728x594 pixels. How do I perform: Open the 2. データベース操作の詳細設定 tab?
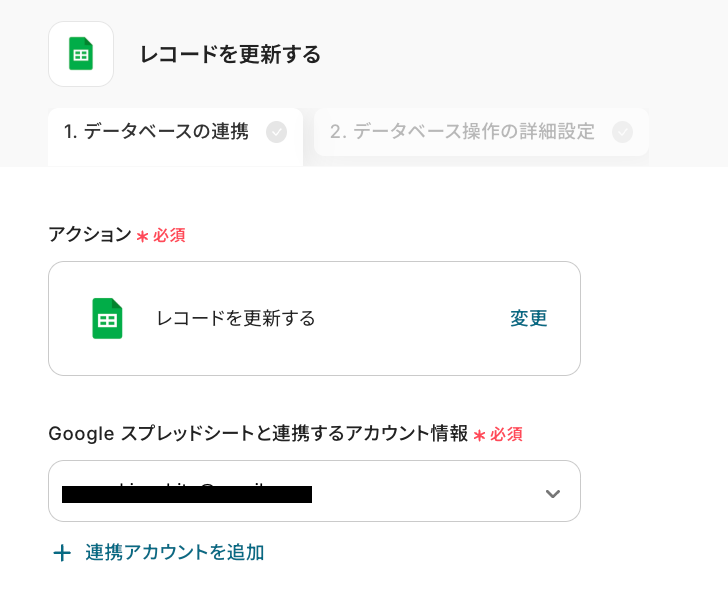[462, 131]
